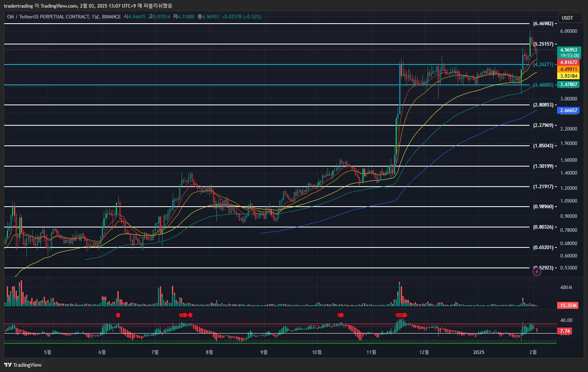Click the 0.78000 price axis tick
Viewport: 588px width, 372px height.
[x=568, y=230]
